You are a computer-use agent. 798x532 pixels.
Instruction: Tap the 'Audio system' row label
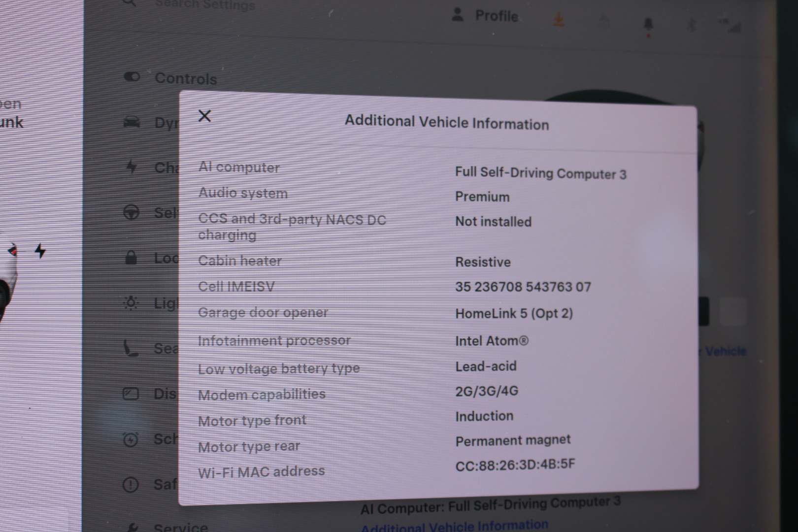(243, 193)
